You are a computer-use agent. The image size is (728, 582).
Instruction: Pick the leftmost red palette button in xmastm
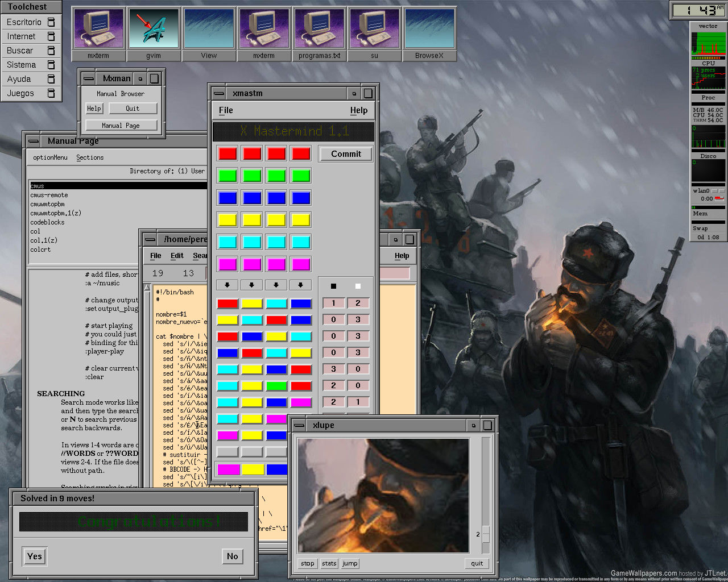(227, 153)
